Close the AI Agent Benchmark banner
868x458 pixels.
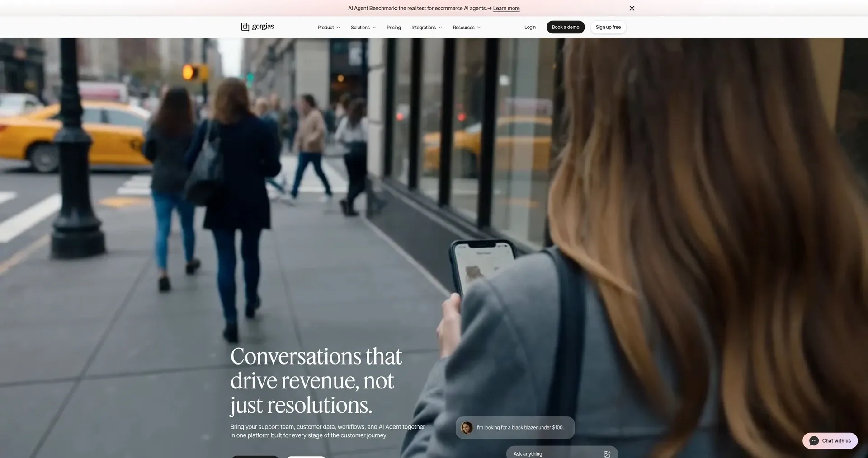point(632,8)
